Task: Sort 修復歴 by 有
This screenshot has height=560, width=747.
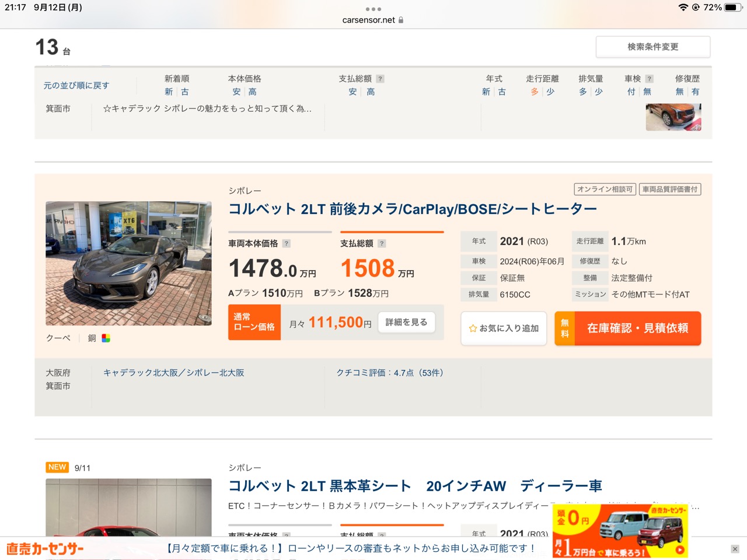Action: coord(696,92)
